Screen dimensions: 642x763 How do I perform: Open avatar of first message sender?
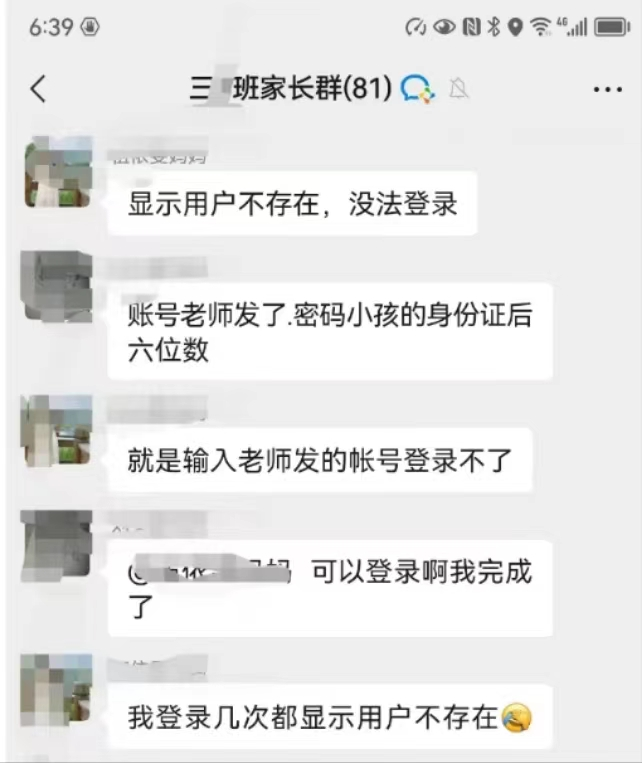coord(58,172)
